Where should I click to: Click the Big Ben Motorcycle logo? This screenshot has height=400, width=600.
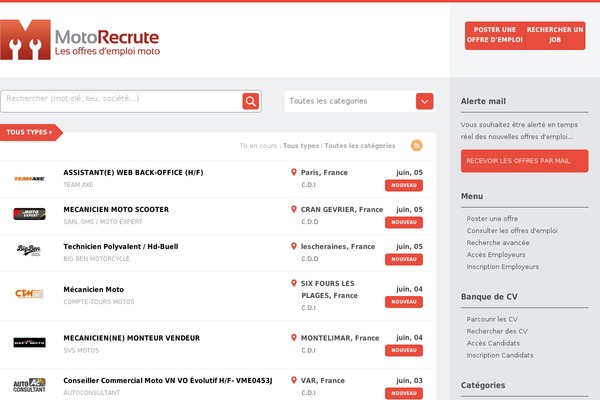[29, 250]
